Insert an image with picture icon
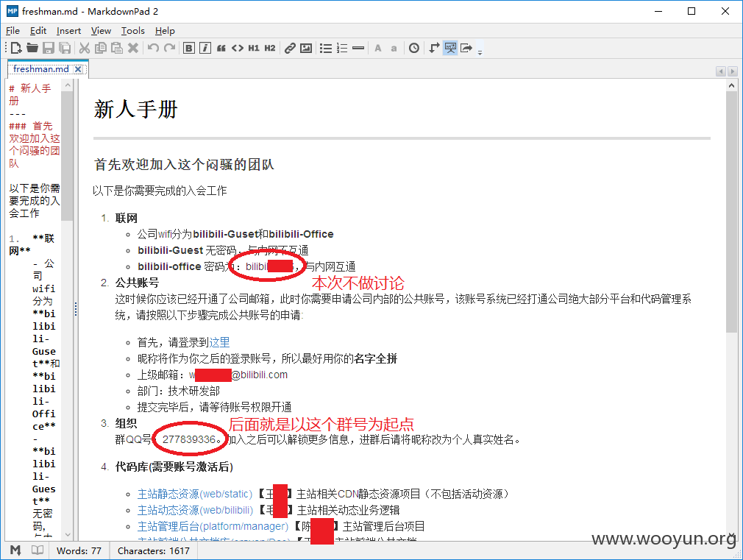The width and height of the screenshot is (743, 560). click(306, 48)
